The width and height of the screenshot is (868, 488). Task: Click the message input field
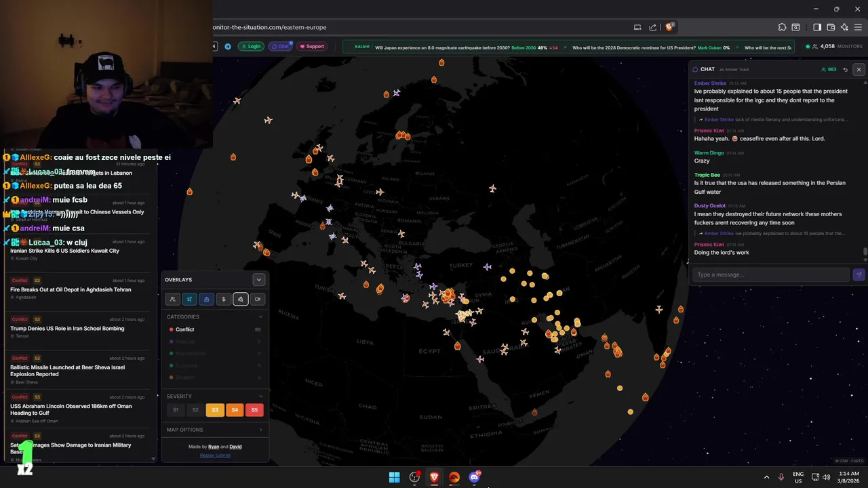point(771,274)
